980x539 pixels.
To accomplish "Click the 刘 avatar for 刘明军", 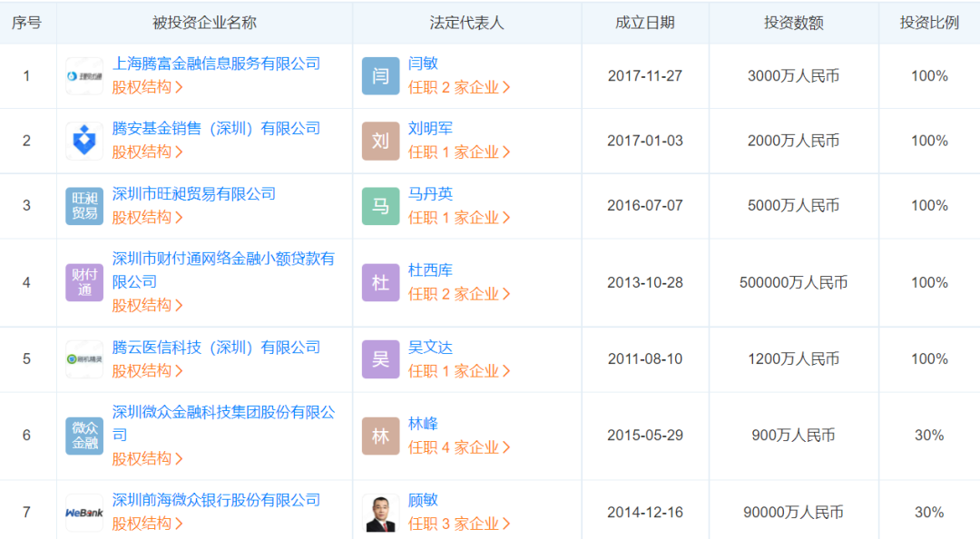I will [380, 141].
